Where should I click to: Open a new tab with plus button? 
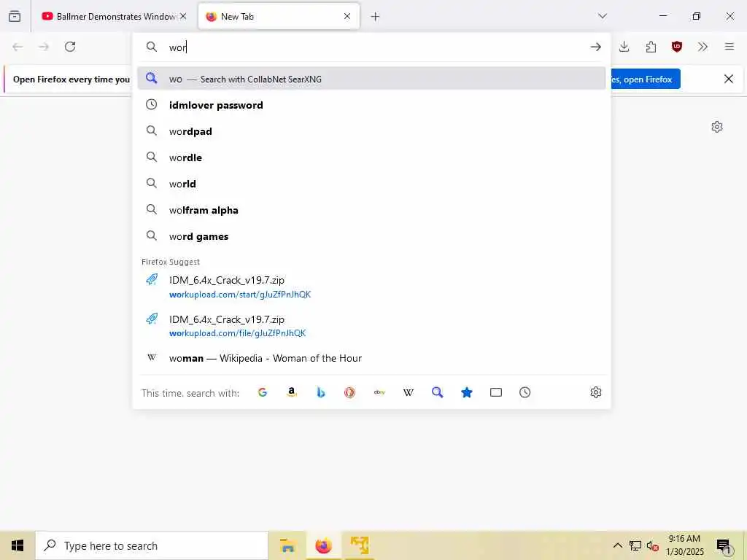pos(376,17)
